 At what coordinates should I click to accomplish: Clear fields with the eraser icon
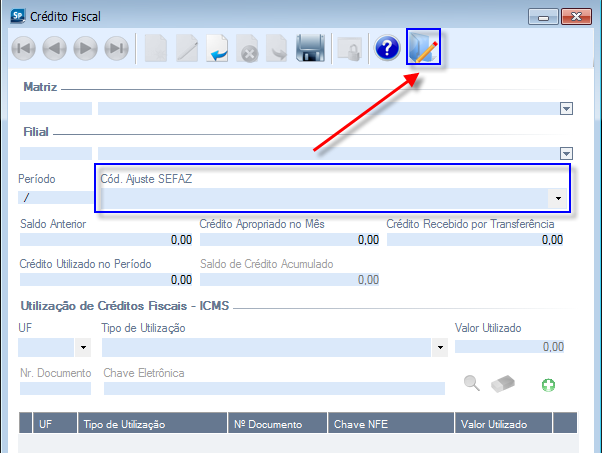[503, 384]
